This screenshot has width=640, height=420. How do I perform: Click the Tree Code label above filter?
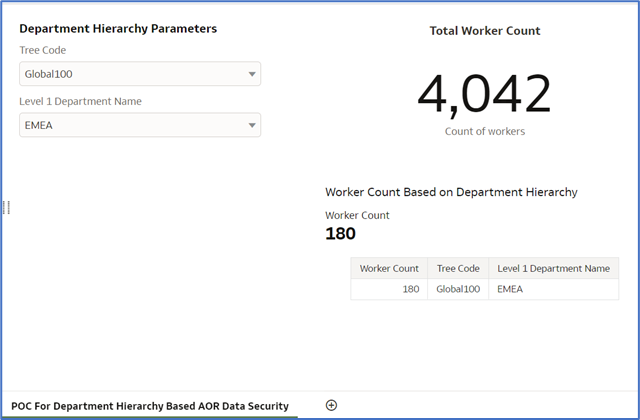click(43, 50)
